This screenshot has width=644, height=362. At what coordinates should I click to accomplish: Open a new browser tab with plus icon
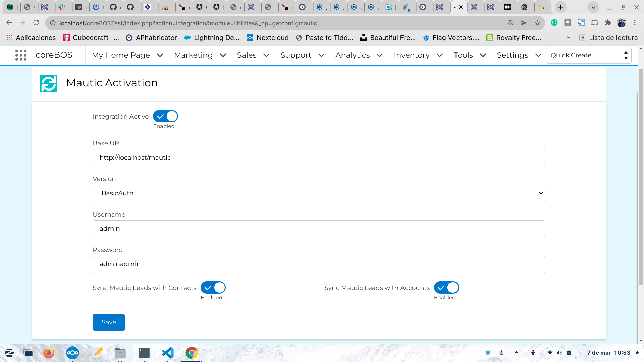pos(560,7)
